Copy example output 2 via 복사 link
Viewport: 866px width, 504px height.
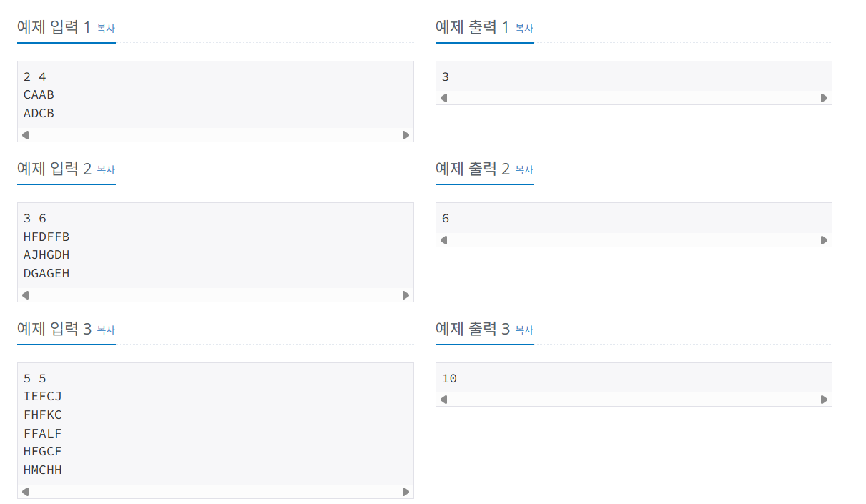coord(524,170)
